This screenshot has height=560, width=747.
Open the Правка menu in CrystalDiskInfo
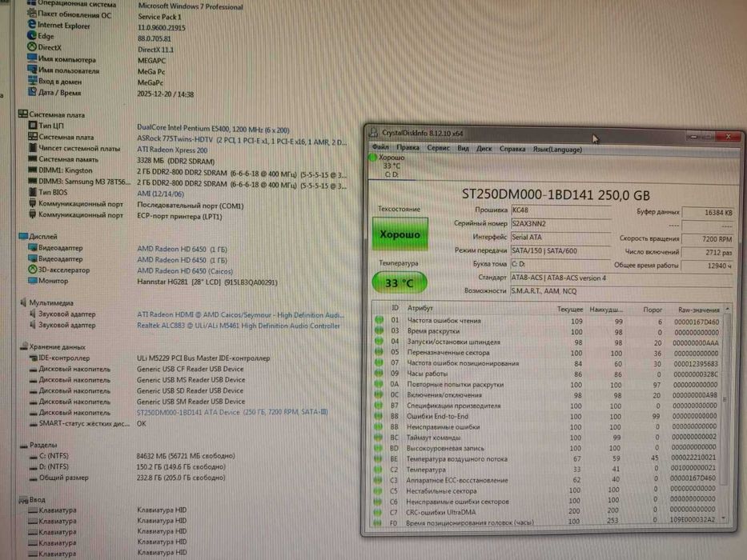pos(408,148)
